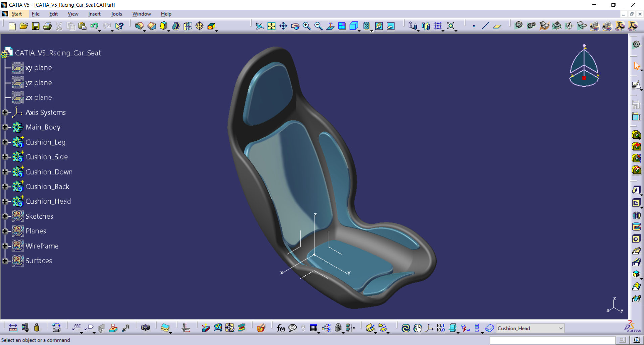Open the Help menu
Viewport: 644px width, 345px height.
tap(166, 14)
